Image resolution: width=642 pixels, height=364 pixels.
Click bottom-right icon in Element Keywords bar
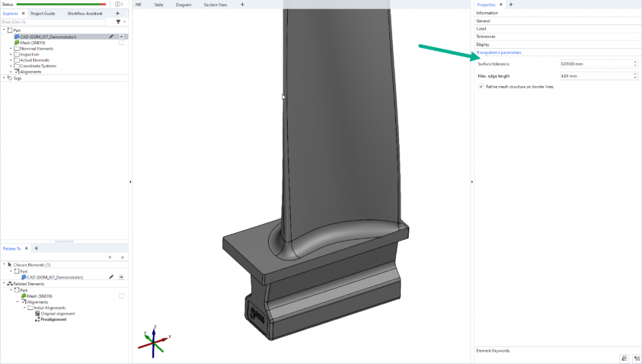click(635, 358)
